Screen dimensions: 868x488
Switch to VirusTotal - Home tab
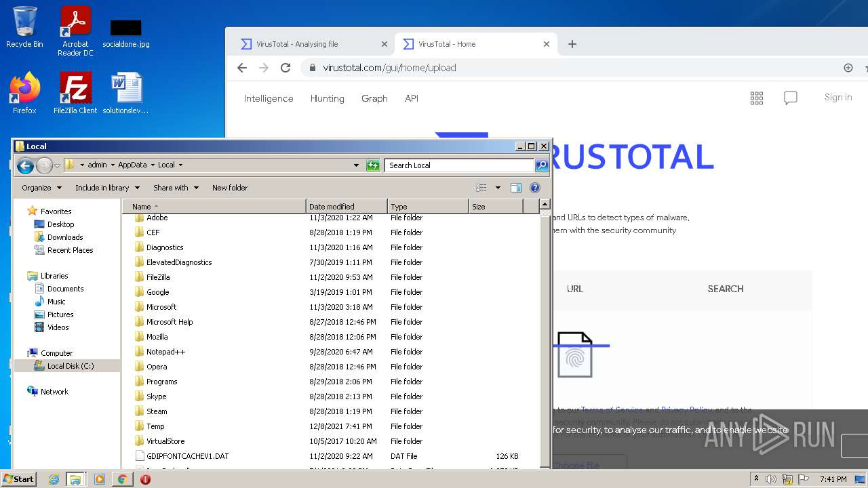(475, 44)
